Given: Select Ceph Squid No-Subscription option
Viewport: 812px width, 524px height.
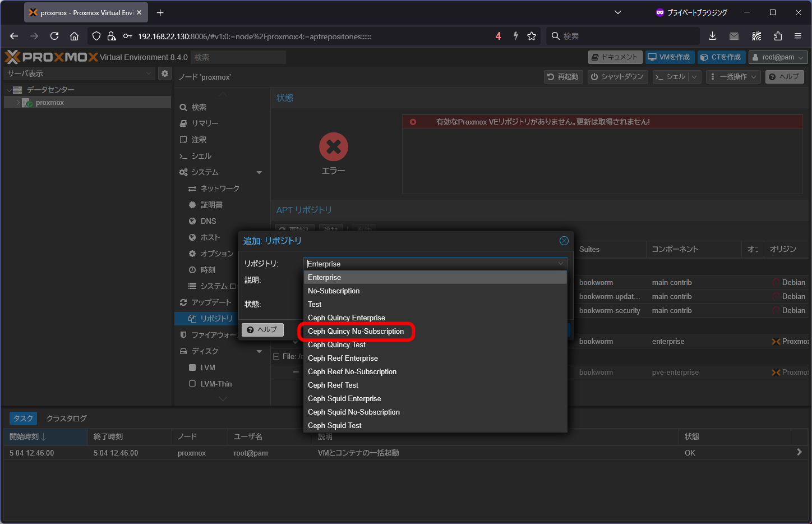Looking at the screenshot, I should point(435,412).
